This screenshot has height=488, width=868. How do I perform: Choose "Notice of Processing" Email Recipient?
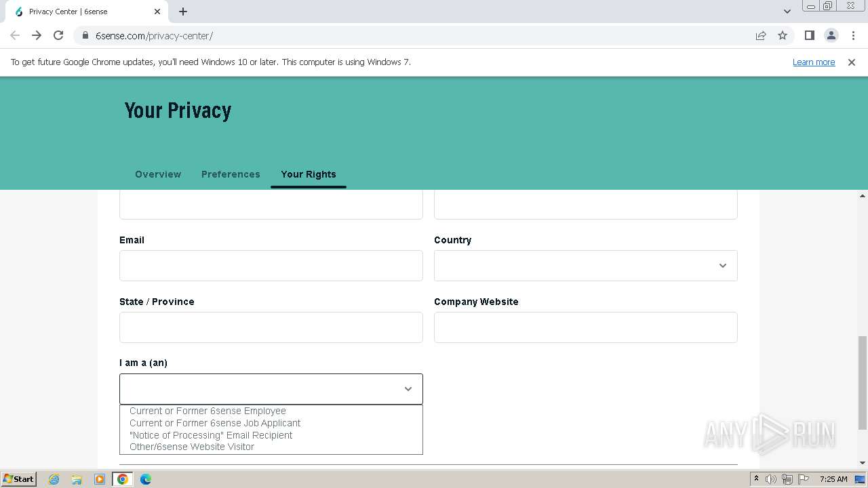(211, 435)
